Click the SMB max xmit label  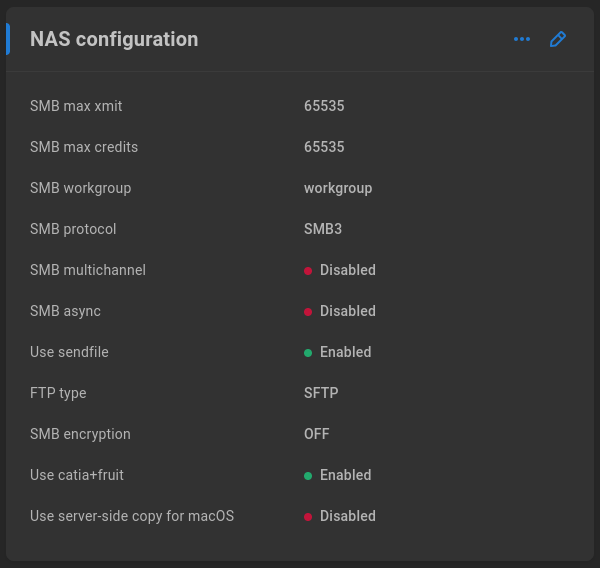click(x=76, y=106)
